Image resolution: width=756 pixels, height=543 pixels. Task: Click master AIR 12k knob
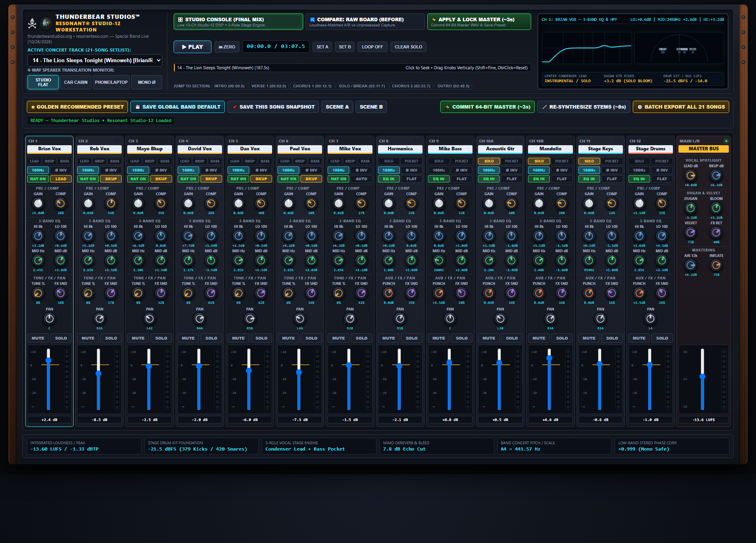coord(691,265)
